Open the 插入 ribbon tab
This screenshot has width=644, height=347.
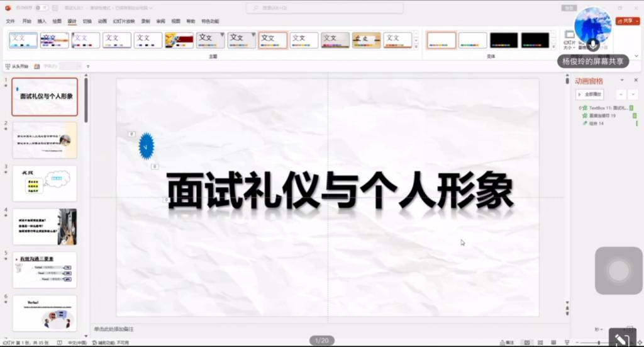[42, 21]
